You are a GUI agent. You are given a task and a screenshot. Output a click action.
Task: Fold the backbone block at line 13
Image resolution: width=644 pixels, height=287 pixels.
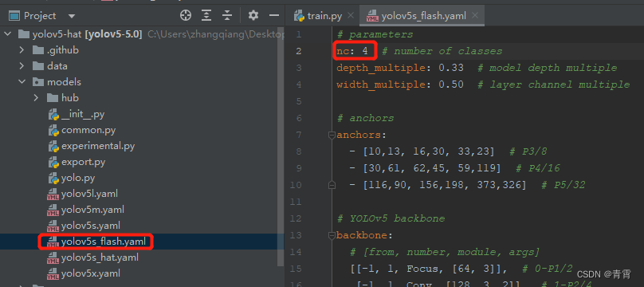coord(332,236)
